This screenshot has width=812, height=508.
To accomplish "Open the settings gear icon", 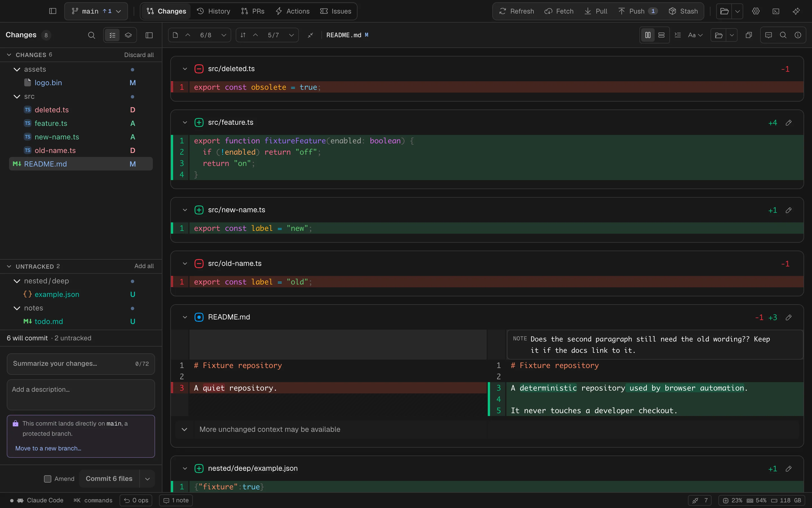I will tap(756, 11).
